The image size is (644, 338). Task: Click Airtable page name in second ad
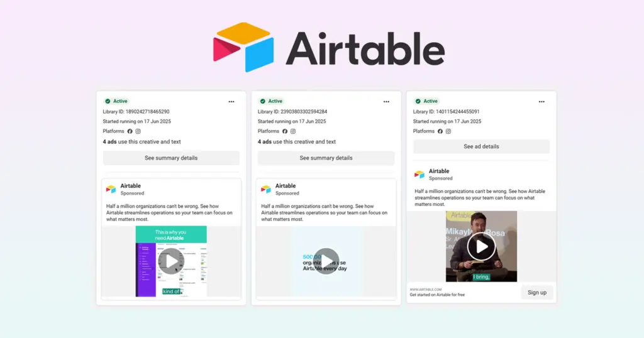tap(286, 186)
